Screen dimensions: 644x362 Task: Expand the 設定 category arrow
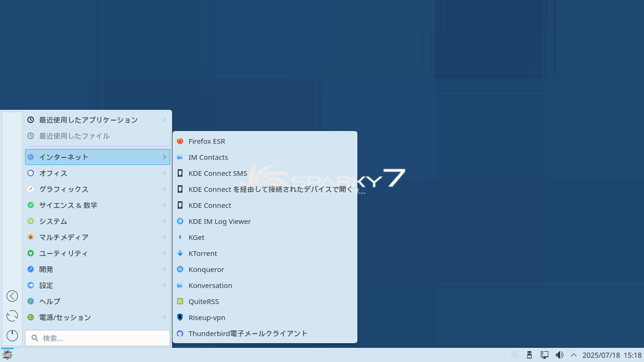click(165, 286)
